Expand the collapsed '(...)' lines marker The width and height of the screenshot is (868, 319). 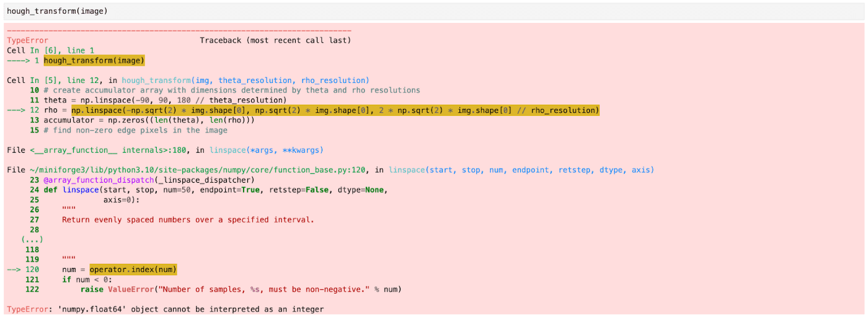tap(32, 239)
